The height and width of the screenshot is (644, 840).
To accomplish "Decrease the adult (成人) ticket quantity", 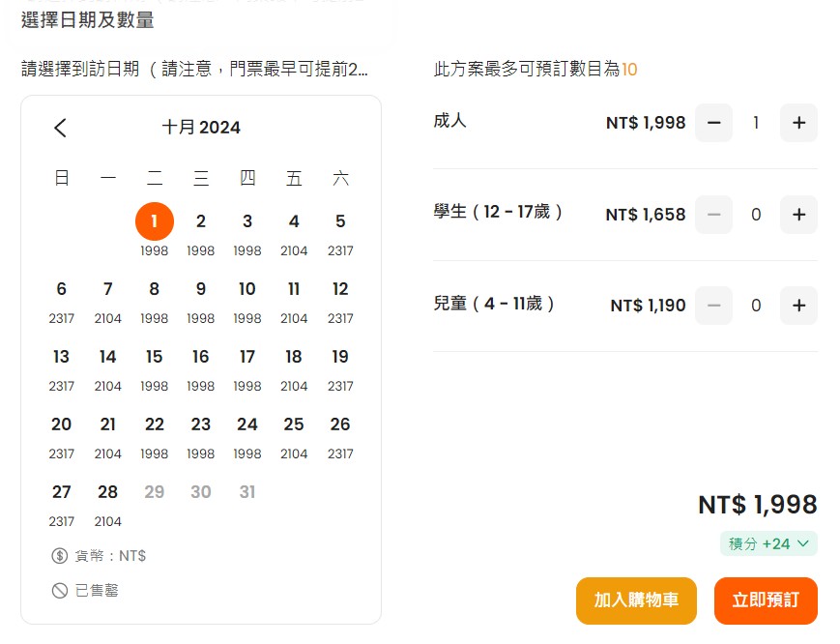I will pos(713,123).
